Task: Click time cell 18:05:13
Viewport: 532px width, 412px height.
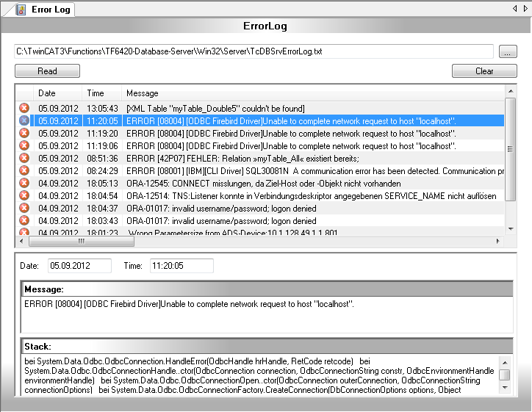Action: click(x=102, y=184)
